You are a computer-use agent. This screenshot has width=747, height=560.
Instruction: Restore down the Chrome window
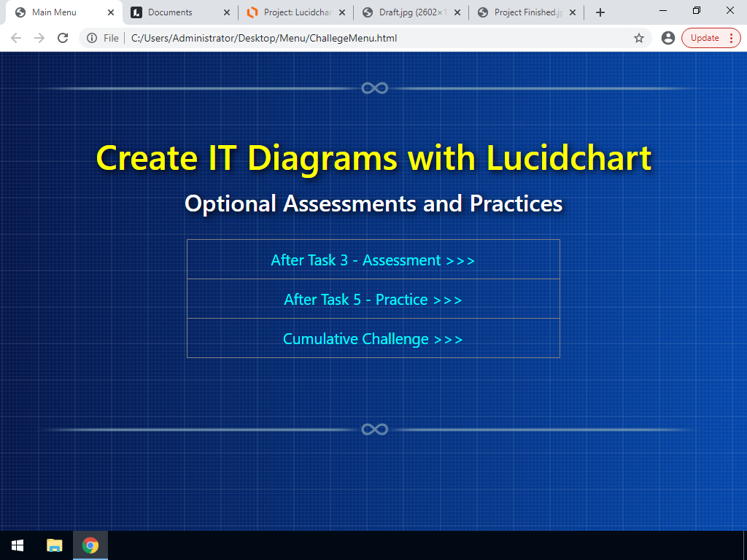pos(697,10)
